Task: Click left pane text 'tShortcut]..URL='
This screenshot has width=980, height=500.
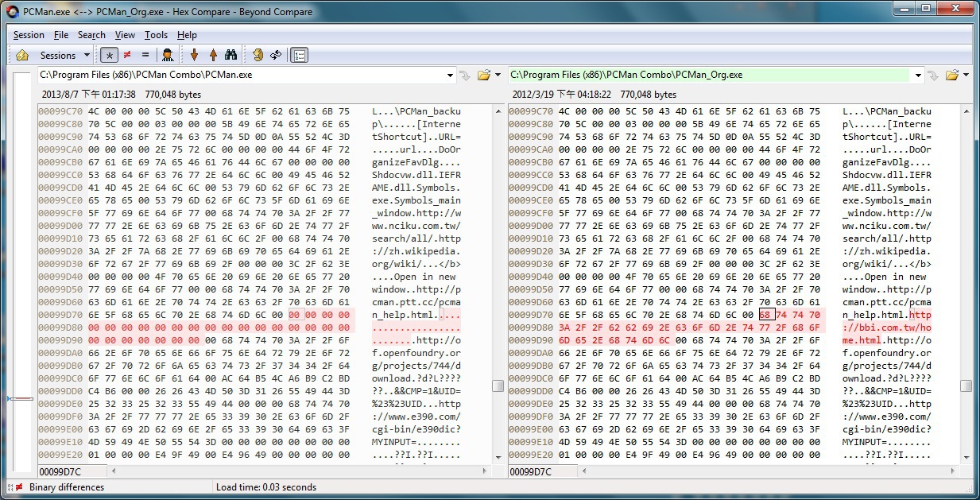Action: [x=416, y=137]
